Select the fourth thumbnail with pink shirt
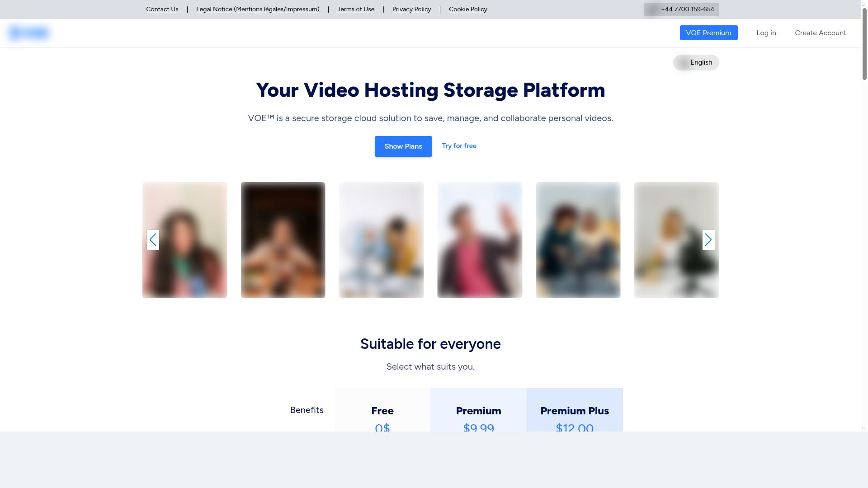This screenshot has height=488, width=868. 480,240
